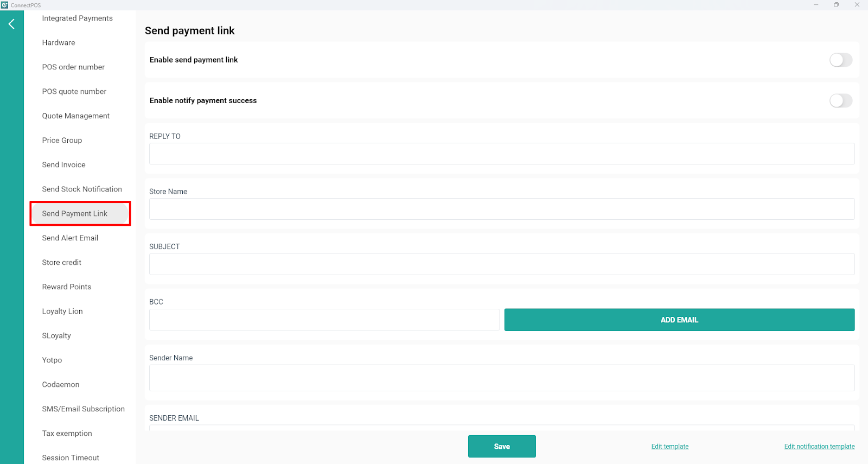Click the BCC email input field
The image size is (868, 464).
pos(324,320)
